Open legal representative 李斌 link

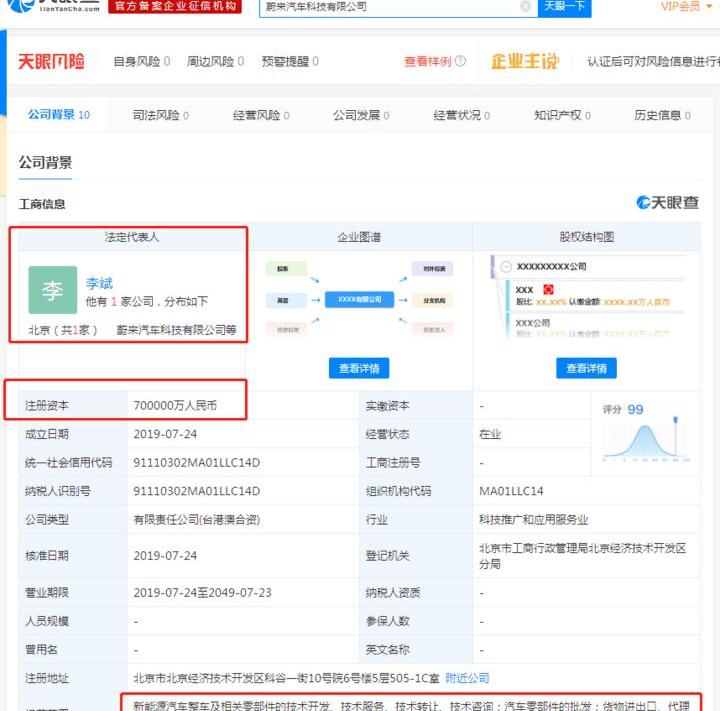(x=99, y=284)
